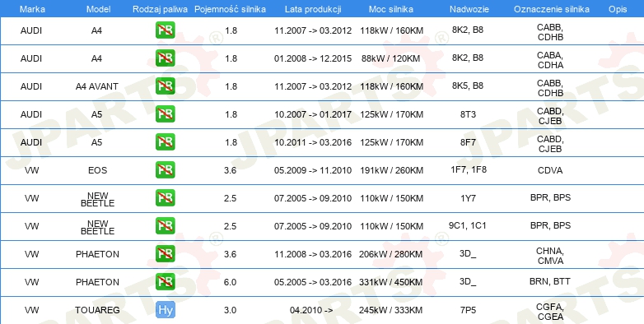This screenshot has width=644, height=324.
Task: Click the fuel icon for Audi A5 8T3
Action: tap(165, 114)
